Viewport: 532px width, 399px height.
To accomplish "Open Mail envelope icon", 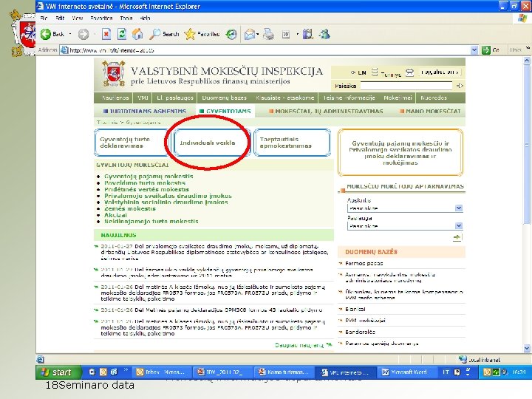I will [x=250, y=34].
